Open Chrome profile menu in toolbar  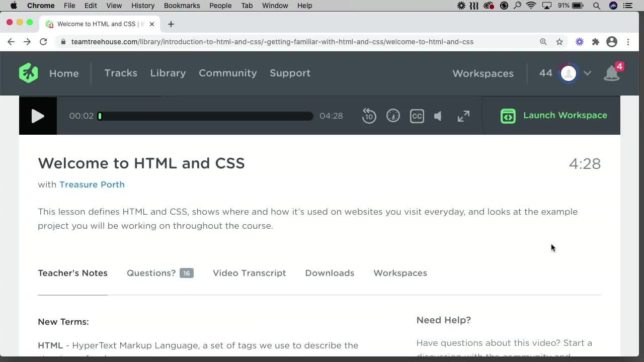pyautogui.click(x=611, y=42)
